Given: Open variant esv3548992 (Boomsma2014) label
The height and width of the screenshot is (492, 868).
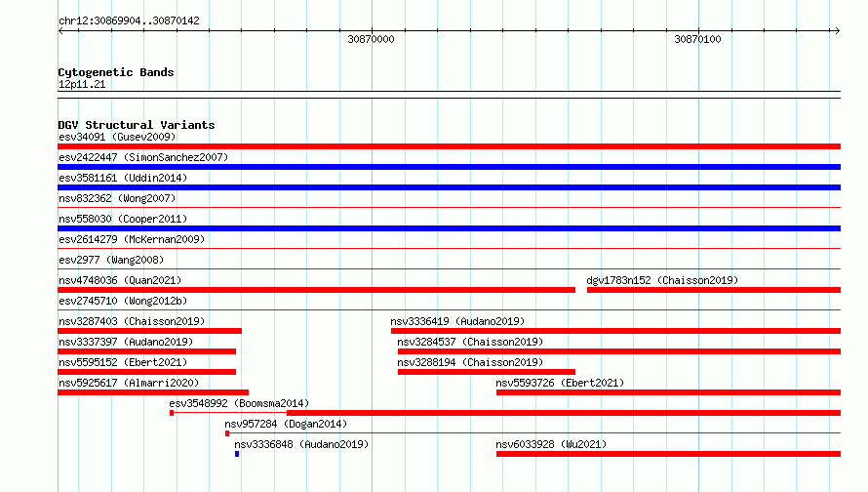Looking at the screenshot, I should pyautogui.click(x=239, y=403).
